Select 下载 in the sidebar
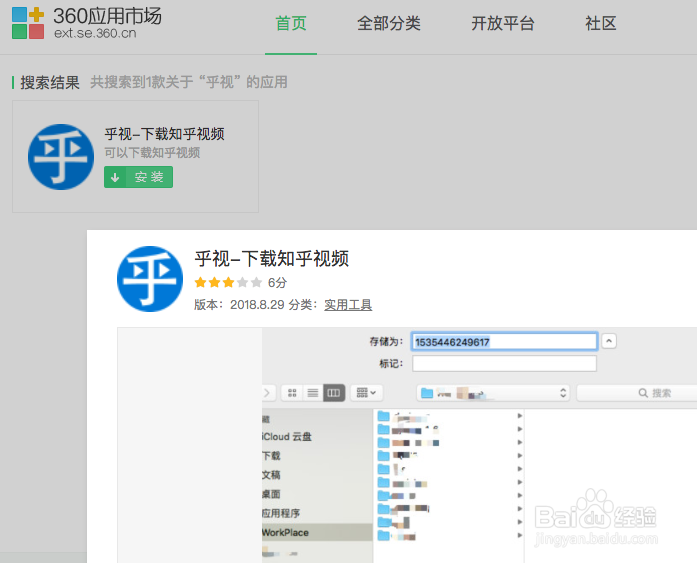Screen dimensions: 697x563 coord(271,455)
